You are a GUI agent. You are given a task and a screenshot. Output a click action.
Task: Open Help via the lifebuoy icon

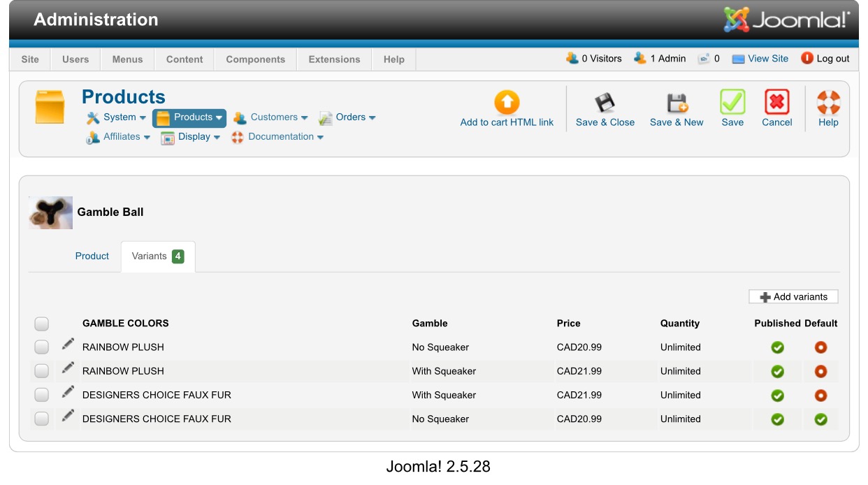(828, 103)
